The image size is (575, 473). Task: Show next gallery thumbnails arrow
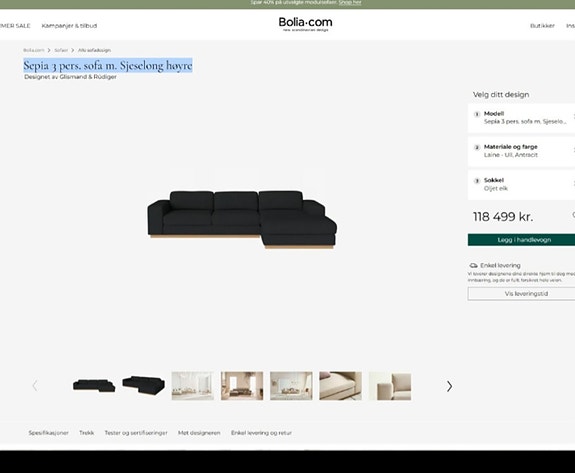tap(450, 386)
